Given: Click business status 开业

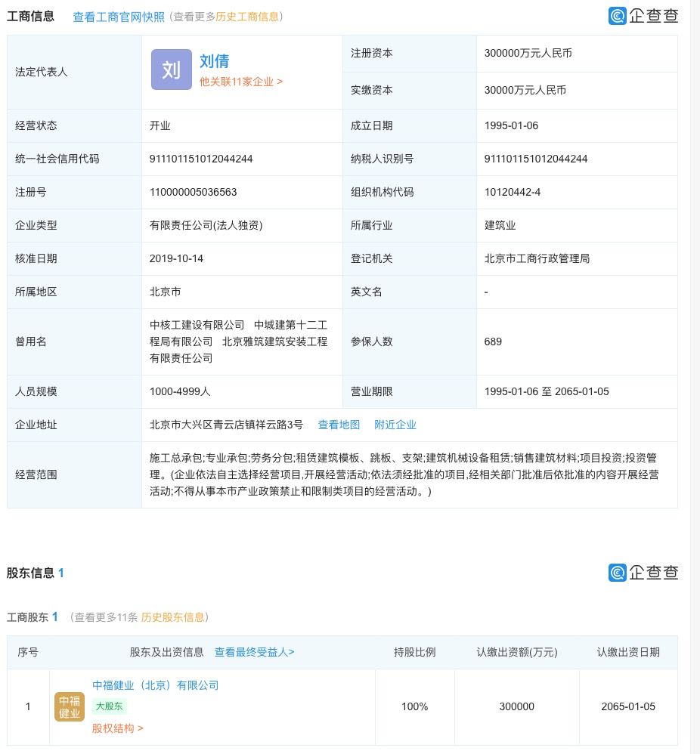Looking at the screenshot, I should pyautogui.click(x=160, y=125).
